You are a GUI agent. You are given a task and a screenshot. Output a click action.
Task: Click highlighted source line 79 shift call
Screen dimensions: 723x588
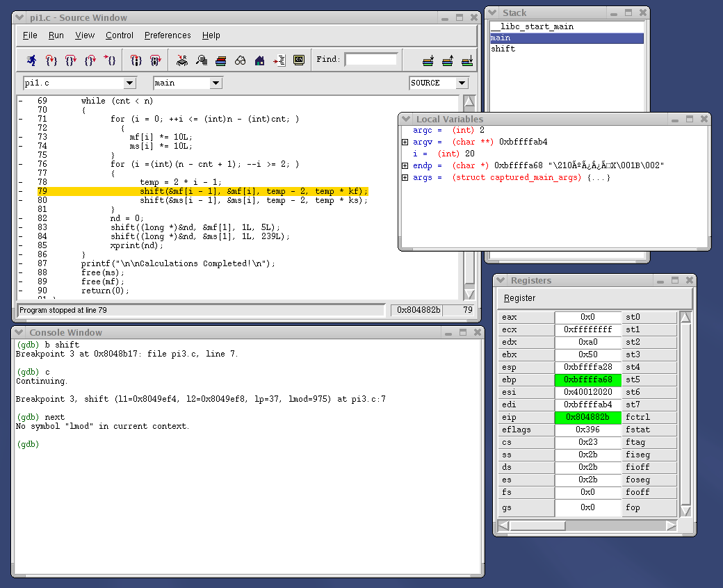click(x=254, y=191)
